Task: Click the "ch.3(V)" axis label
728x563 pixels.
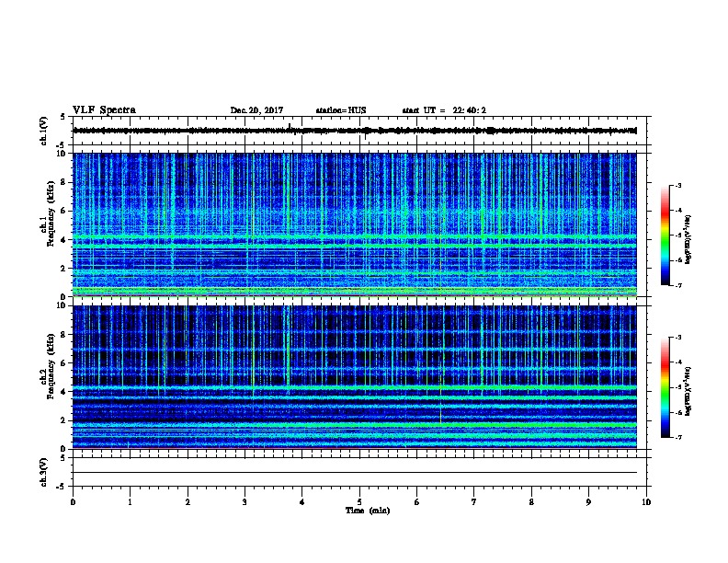Action: (44, 472)
